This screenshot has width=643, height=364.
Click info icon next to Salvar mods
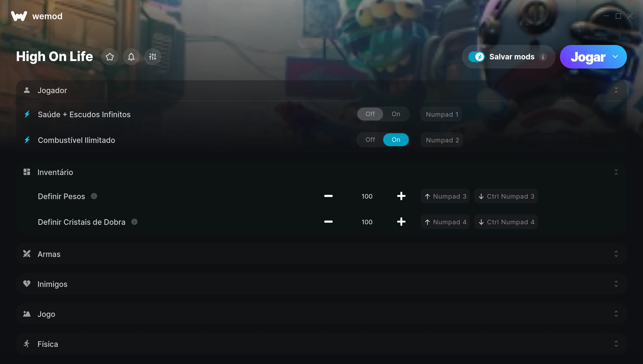pyautogui.click(x=543, y=57)
